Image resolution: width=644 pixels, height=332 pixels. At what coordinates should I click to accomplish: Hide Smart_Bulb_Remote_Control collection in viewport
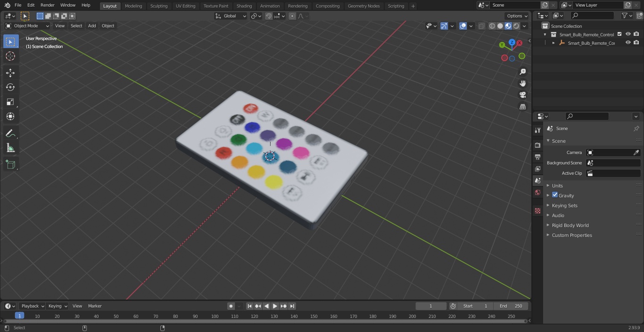pyautogui.click(x=628, y=34)
